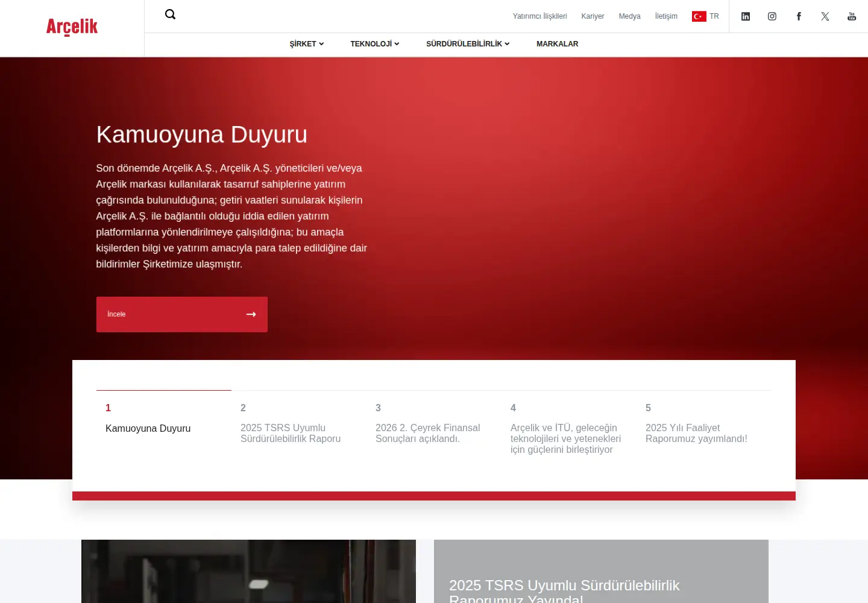Expand the TEKNOLOJİ dropdown

(x=375, y=44)
